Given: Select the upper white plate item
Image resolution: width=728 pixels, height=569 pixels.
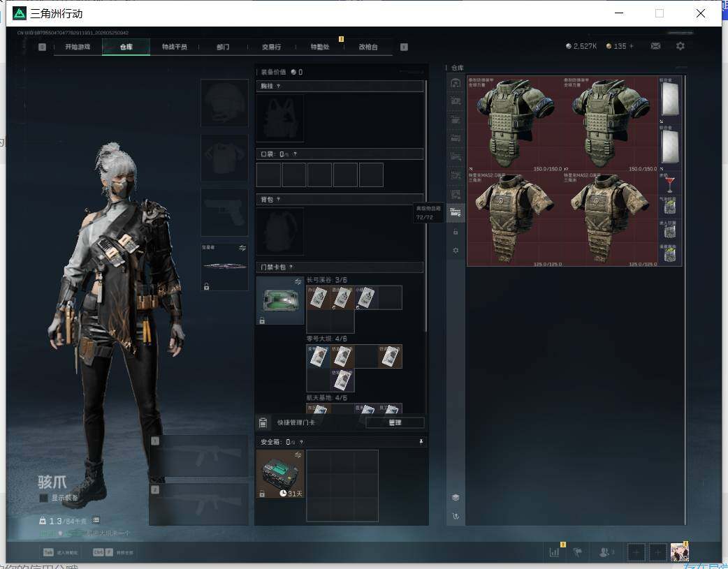Looking at the screenshot, I should click(669, 100).
